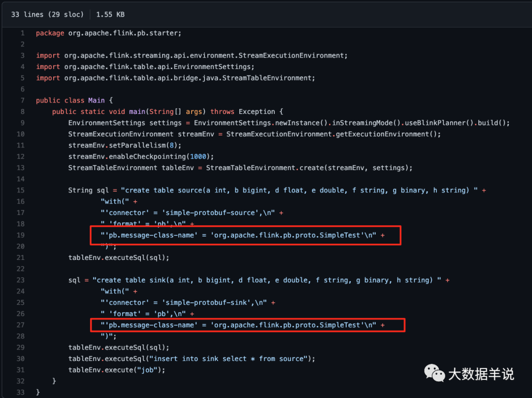Click line number 19 in the gutter

[21, 235]
